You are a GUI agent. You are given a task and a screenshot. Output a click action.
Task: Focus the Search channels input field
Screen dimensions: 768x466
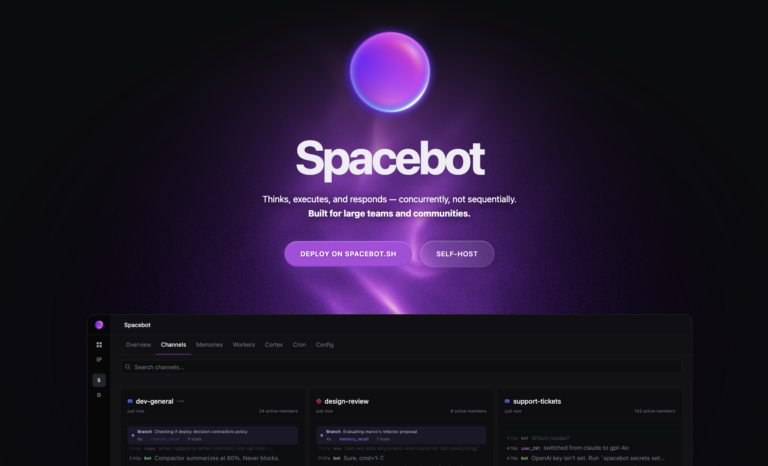pyautogui.click(x=401, y=367)
